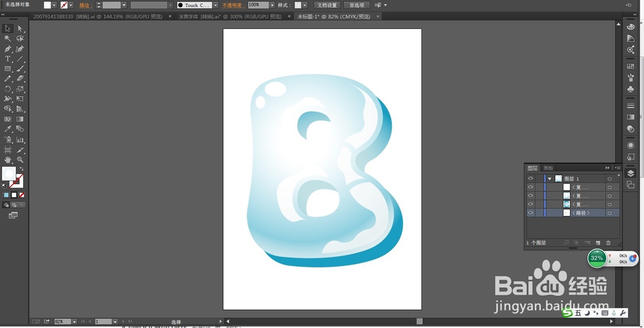This screenshot has width=644, height=328.
Task: Click target circle of 图层 1
Action: (609, 178)
